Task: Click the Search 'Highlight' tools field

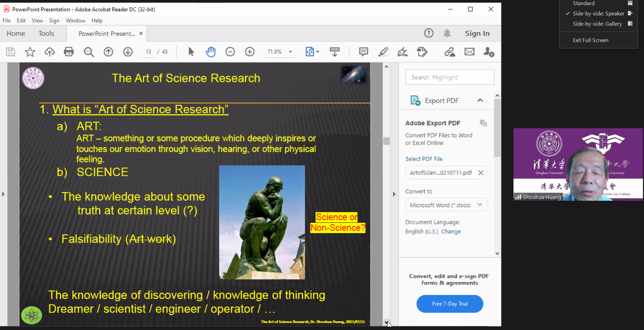Action: tap(450, 77)
